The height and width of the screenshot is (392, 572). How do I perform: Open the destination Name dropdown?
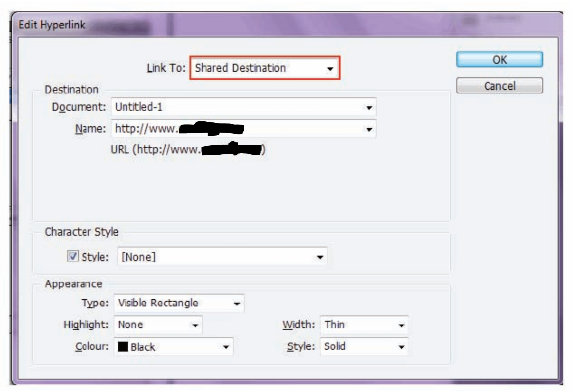[369, 129]
